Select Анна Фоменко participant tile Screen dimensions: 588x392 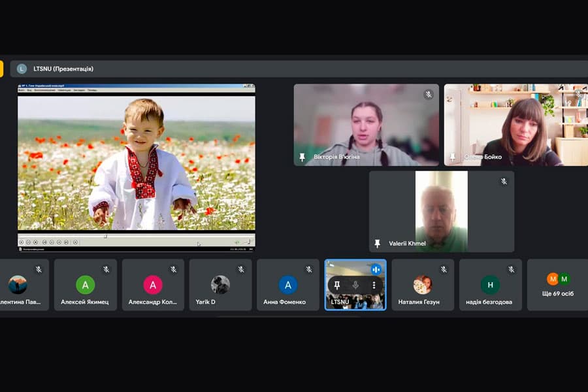[x=288, y=285]
